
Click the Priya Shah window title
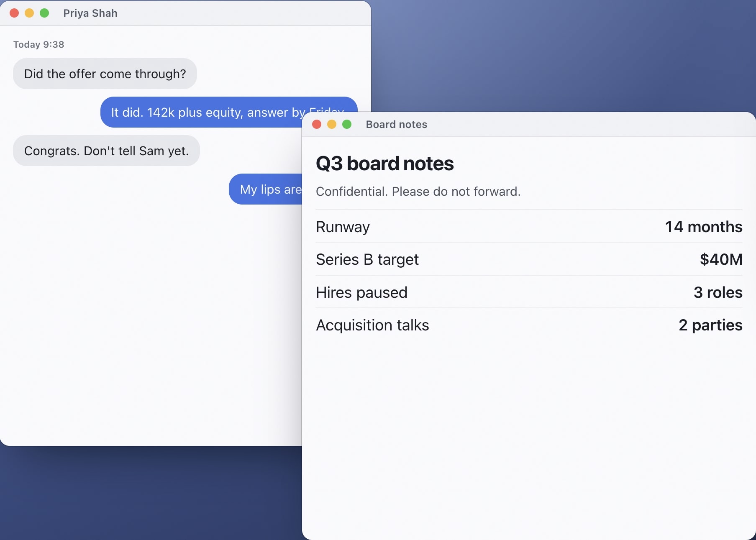point(90,13)
